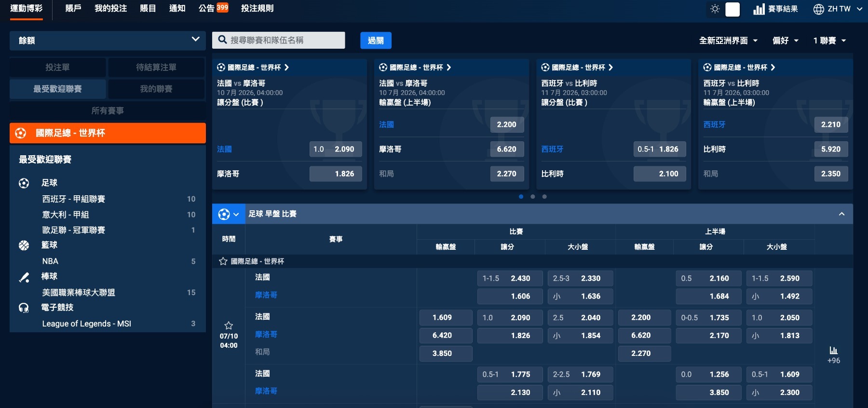Screen dimensions: 868x408
Task: Open 所有賽事 all events
Action: click(108, 110)
